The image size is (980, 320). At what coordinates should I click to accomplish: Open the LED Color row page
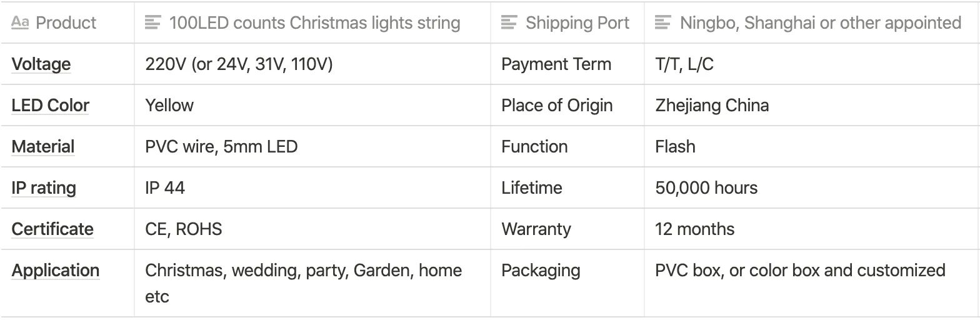(51, 106)
